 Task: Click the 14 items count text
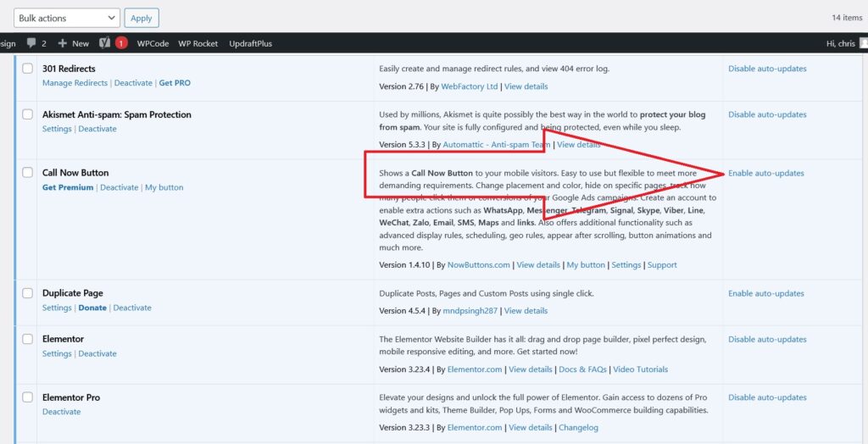tap(847, 18)
